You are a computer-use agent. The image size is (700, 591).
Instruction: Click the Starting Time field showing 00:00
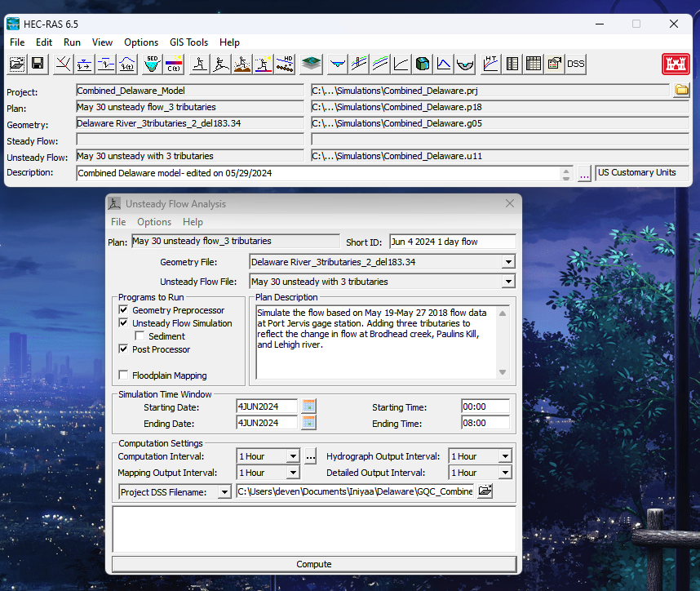pyautogui.click(x=485, y=407)
